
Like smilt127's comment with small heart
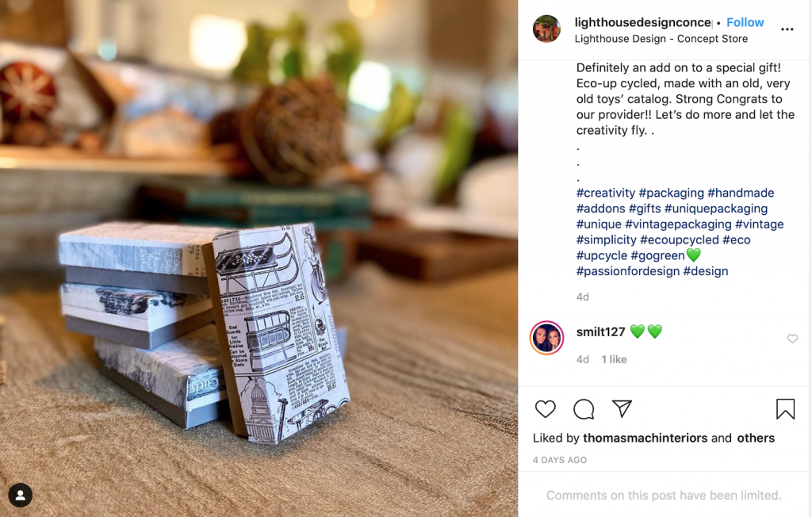tap(792, 339)
